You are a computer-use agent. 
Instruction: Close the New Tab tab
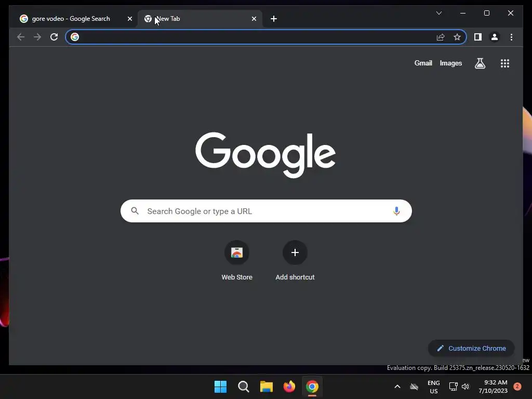(254, 19)
